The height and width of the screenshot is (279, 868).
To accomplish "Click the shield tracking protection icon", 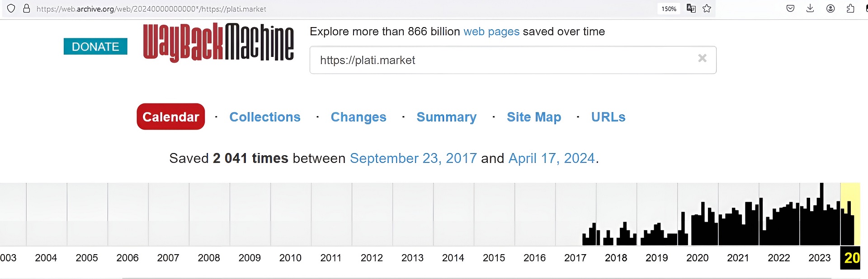I will (11, 9).
